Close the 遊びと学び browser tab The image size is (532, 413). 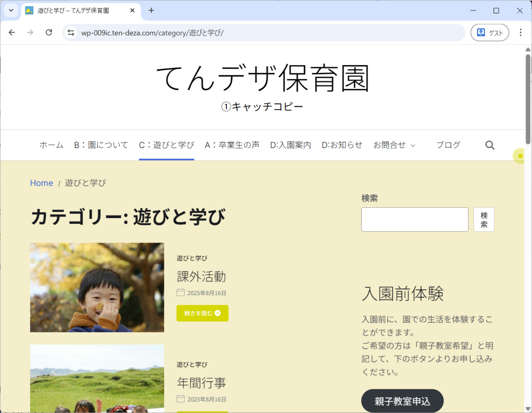click(132, 10)
